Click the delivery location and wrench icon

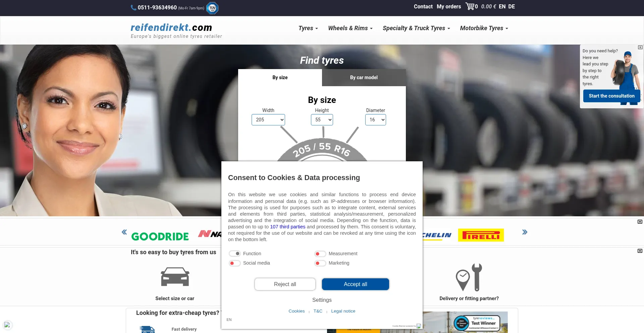tap(469, 277)
